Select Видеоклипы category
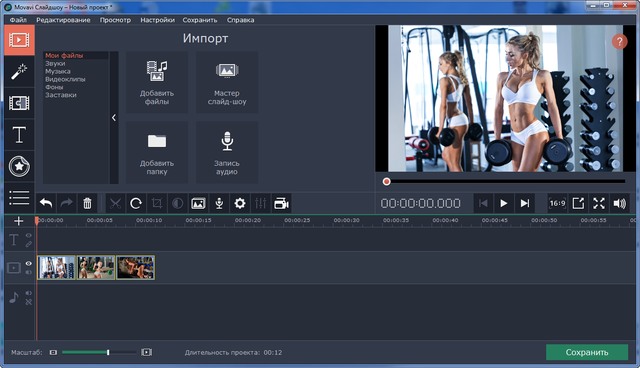Image resolution: width=640 pixels, height=368 pixels. tap(65, 79)
